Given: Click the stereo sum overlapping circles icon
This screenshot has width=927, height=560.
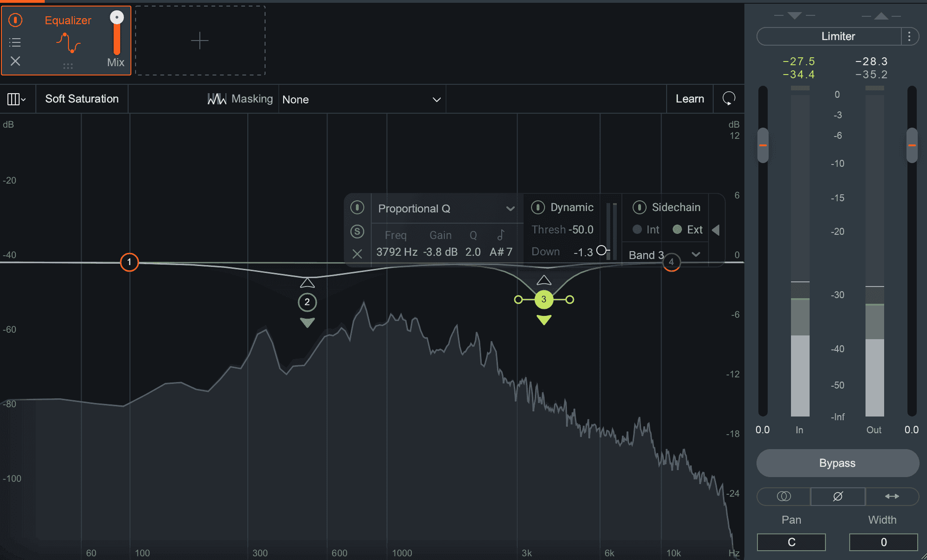Looking at the screenshot, I should tap(784, 497).
